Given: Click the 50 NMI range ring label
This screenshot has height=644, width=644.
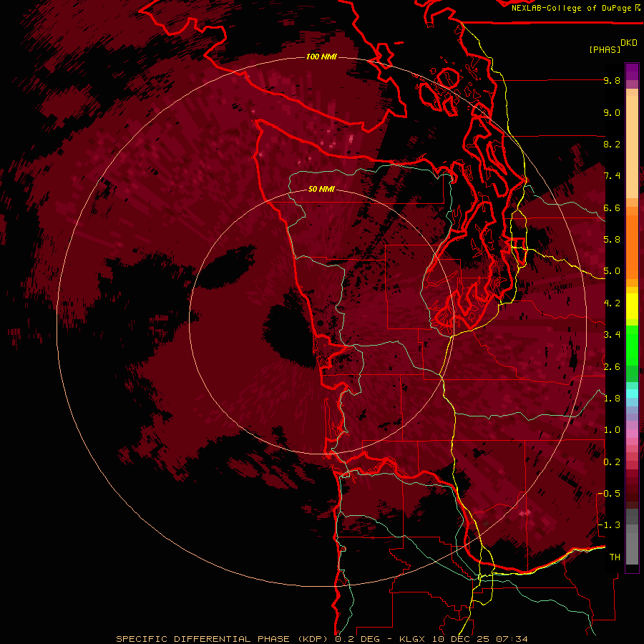Looking at the screenshot, I should pyautogui.click(x=321, y=190).
